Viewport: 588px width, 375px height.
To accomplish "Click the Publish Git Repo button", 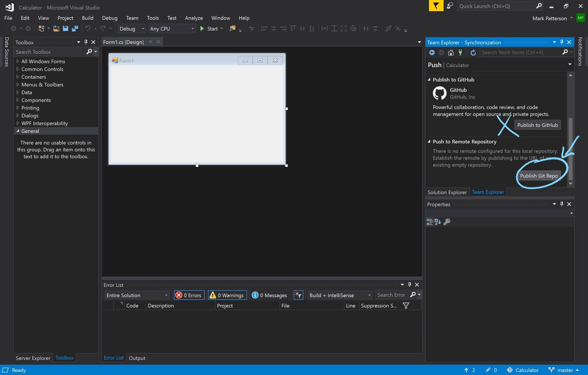I will [x=539, y=176].
